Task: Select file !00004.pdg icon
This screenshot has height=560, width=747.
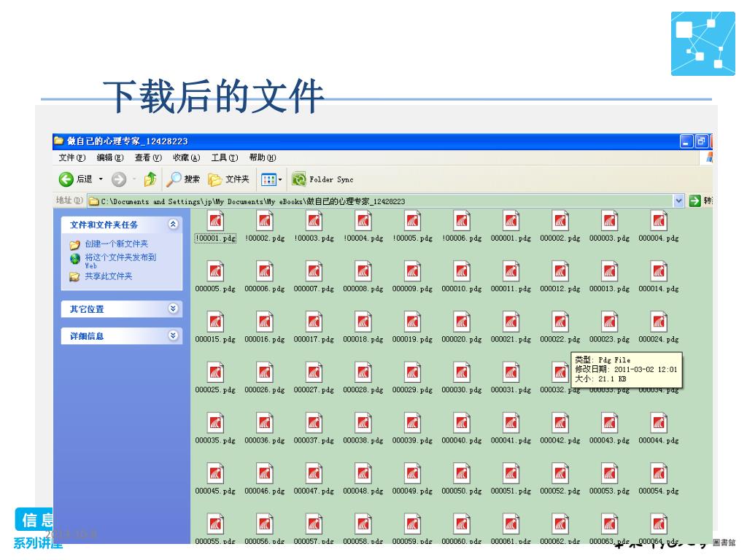Action: 363,221
